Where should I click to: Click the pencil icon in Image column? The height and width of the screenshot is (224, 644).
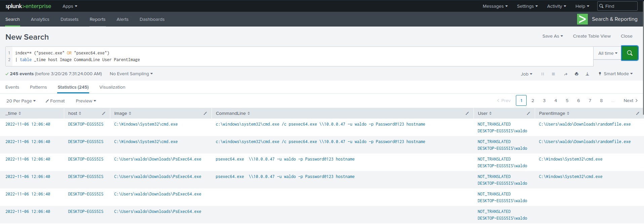[x=205, y=114]
